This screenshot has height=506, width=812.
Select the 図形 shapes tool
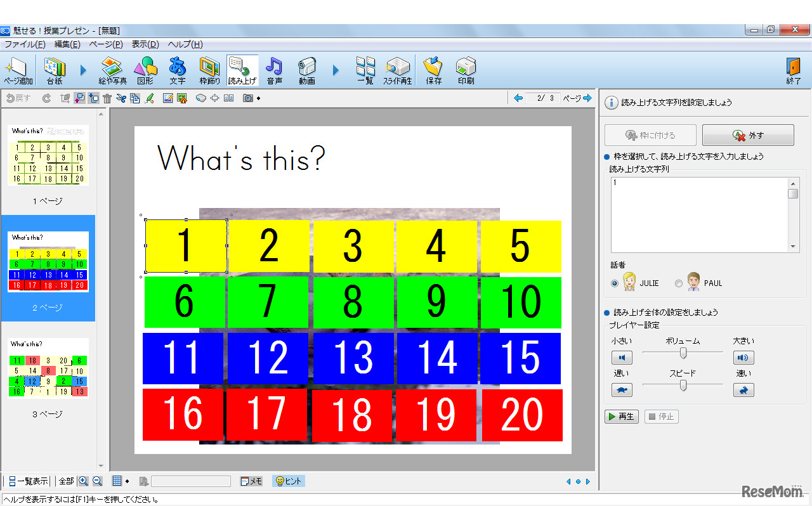(x=145, y=70)
